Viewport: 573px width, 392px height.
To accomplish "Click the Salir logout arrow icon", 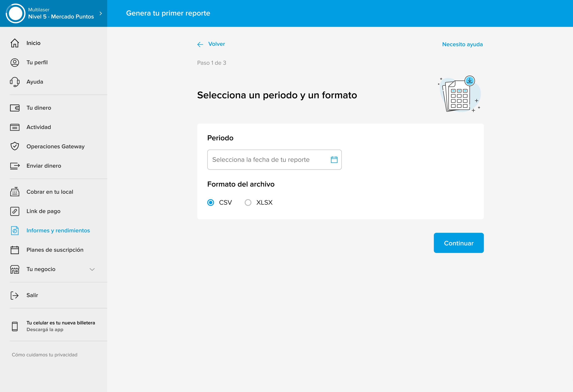I will pos(15,295).
